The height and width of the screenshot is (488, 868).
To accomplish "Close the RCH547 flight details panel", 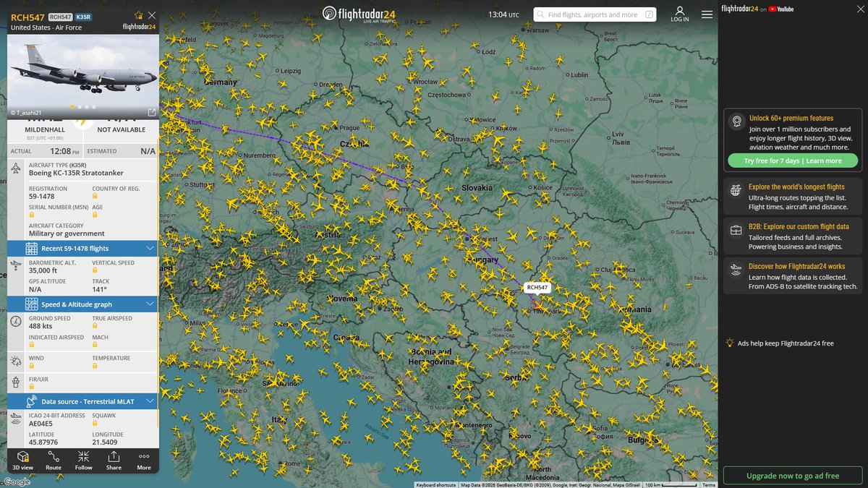I will [151, 15].
